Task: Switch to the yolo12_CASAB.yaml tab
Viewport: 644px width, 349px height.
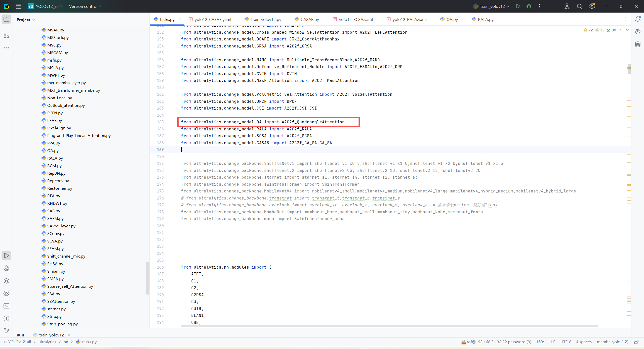Action: point(212,19)
